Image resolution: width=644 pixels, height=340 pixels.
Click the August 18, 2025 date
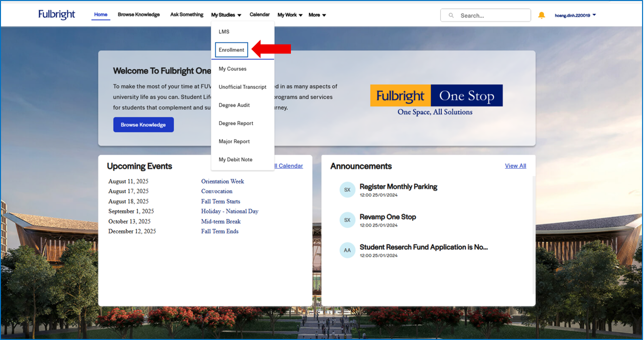click(128, 201)
